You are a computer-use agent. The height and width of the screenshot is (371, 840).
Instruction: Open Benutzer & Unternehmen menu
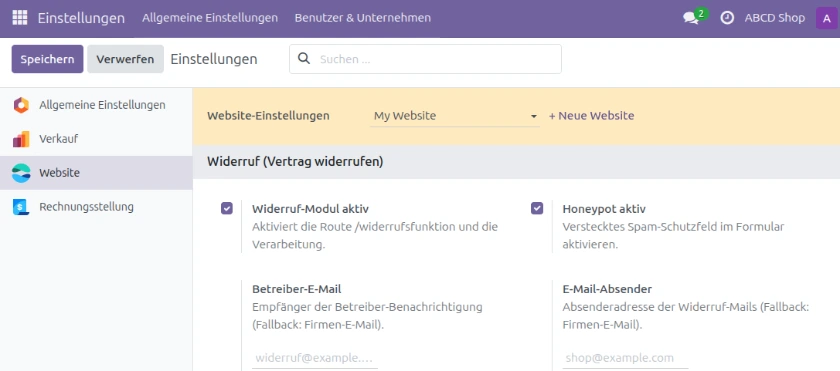tap(363, 18)
